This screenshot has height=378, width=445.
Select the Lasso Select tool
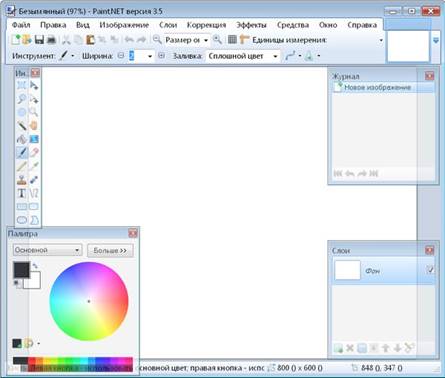tap(22, 99)
